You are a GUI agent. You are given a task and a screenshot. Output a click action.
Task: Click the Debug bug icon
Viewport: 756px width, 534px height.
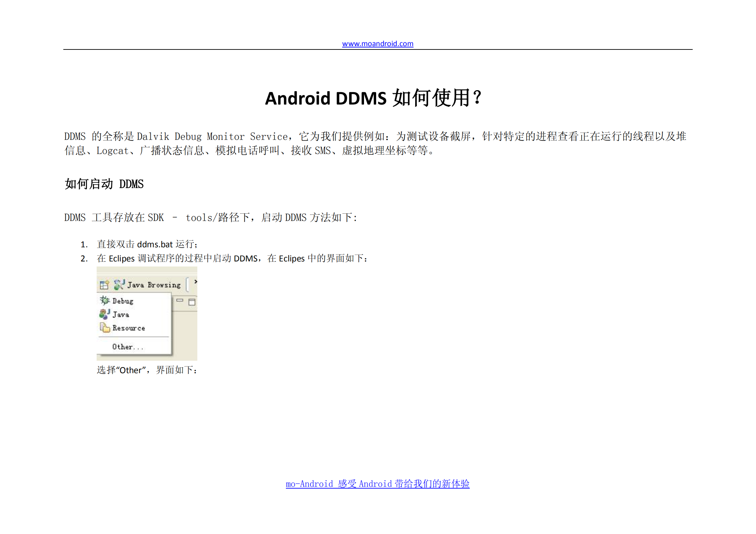(105, 301)
